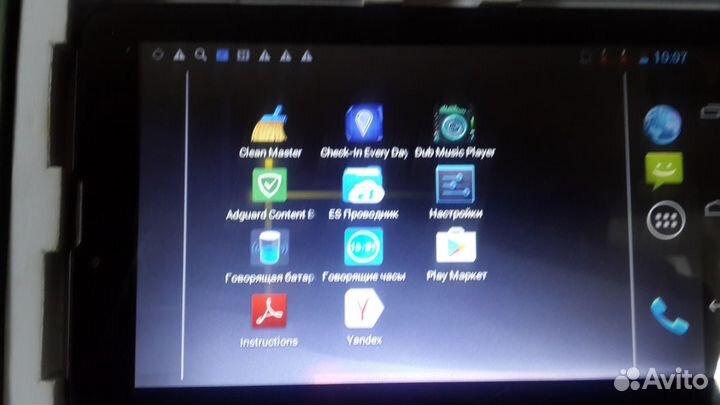Open ES Проводник file manager
Screen dimensions: 720x405
pyautogui.click(x=361, y=186)
